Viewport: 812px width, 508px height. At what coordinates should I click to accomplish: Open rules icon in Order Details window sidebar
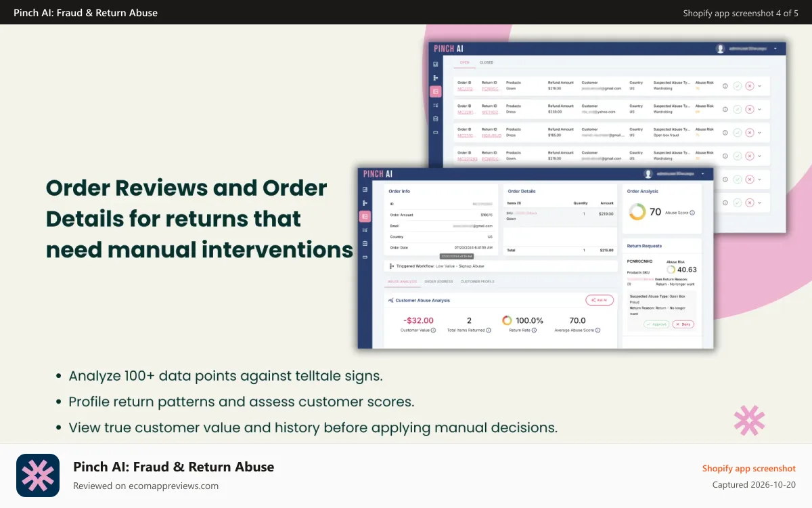pos(365,230)
